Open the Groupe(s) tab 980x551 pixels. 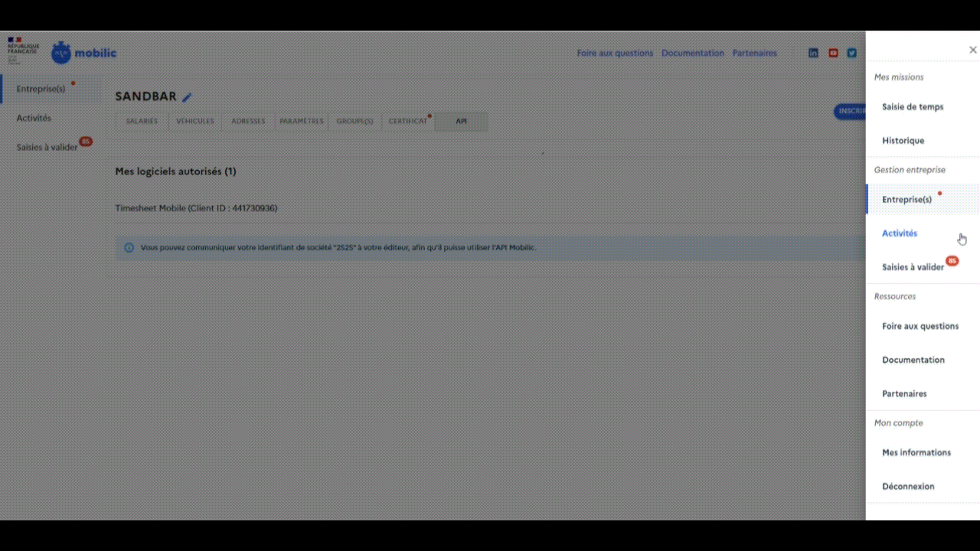[x=354, y=121]
